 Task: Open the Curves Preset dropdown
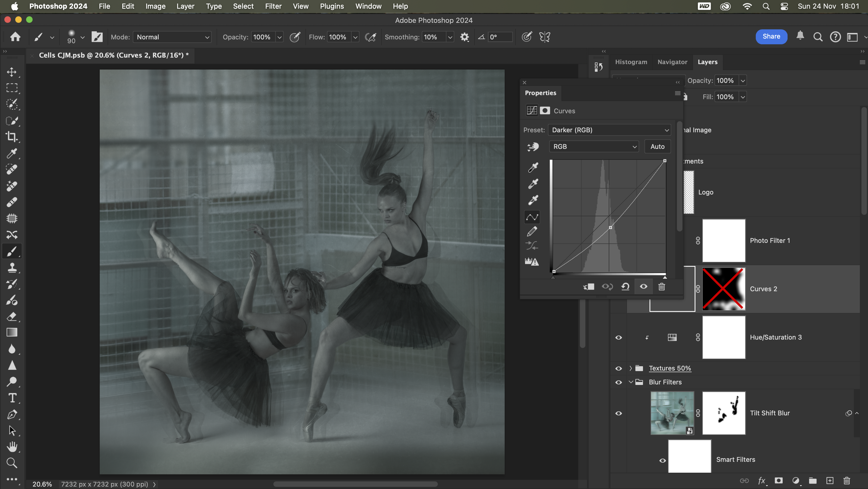(609, 130)
